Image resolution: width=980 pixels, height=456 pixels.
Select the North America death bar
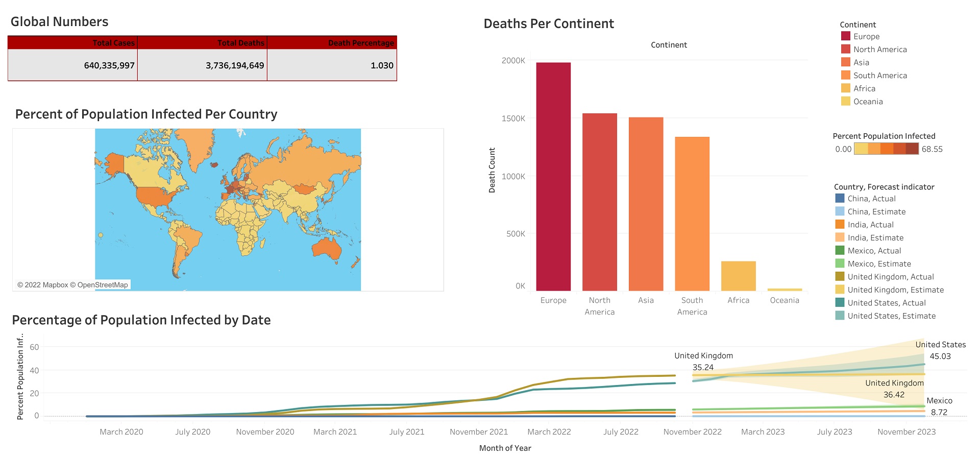[x=599, y=202]
